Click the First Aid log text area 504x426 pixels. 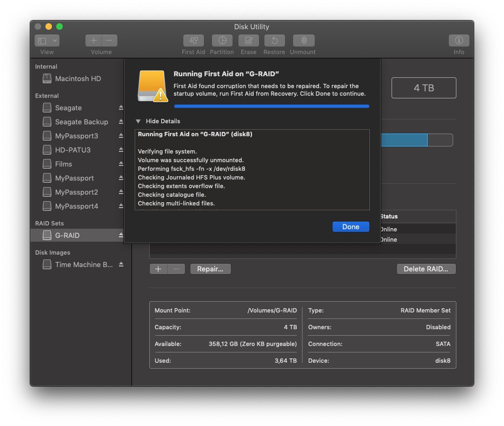(252, 170)
